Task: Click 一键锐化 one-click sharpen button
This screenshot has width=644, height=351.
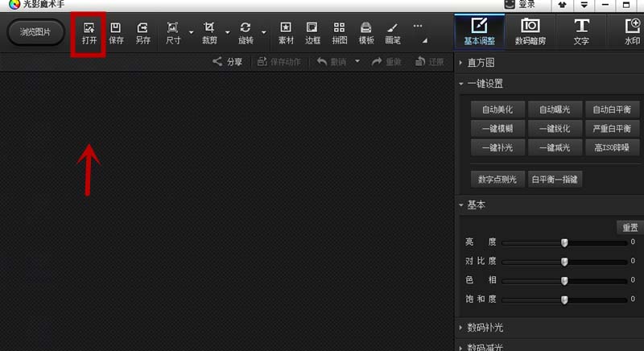Action: (x=555, y=129)
